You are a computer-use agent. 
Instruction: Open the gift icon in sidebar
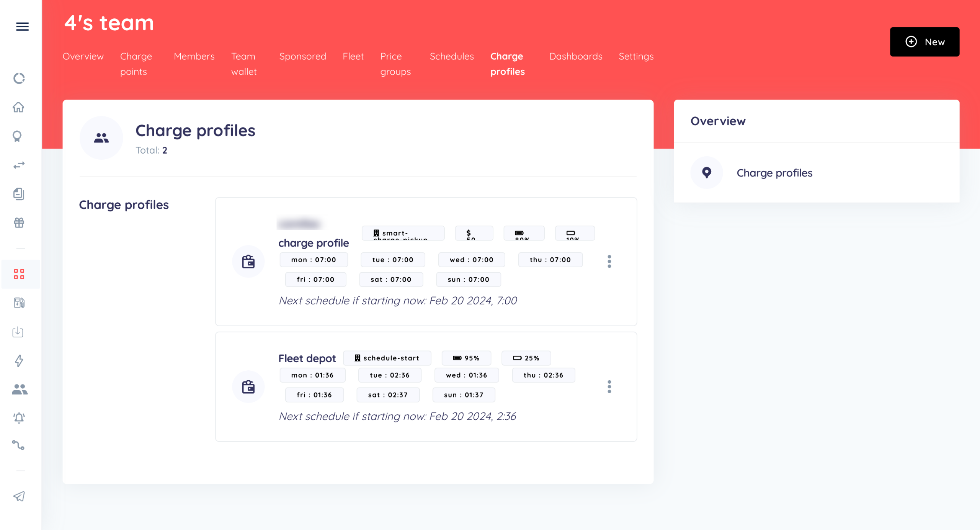(19, 222)
